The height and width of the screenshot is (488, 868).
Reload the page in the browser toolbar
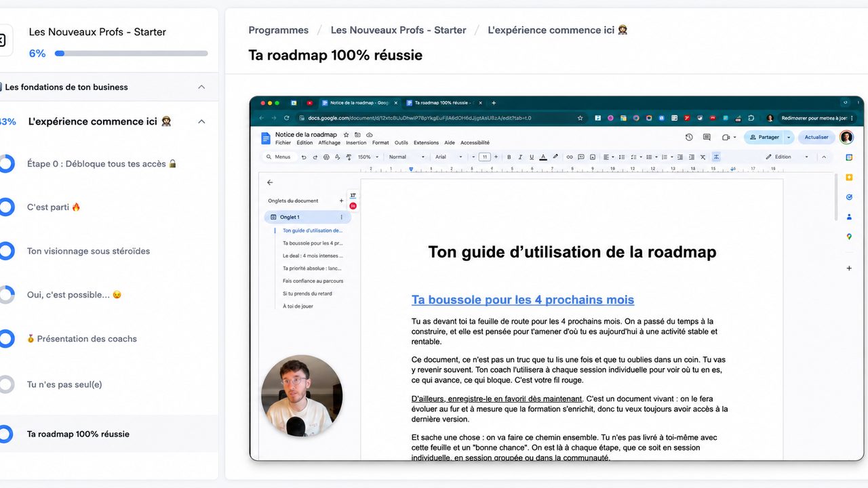pos(286,118)
